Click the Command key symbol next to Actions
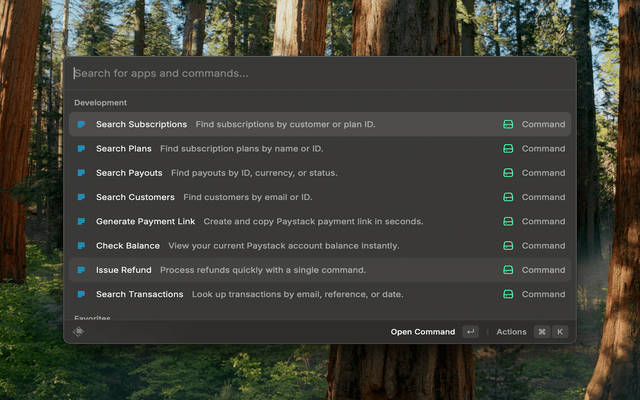 coord(541,332)
